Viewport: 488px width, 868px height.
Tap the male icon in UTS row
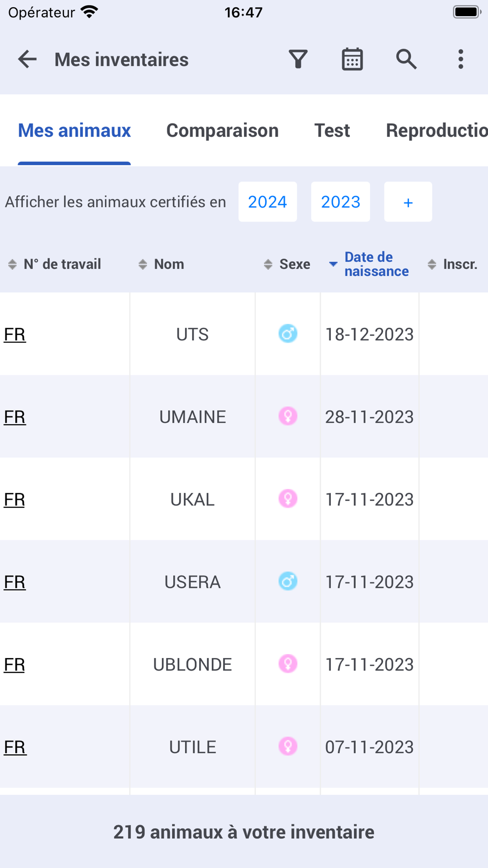point(288,334)
